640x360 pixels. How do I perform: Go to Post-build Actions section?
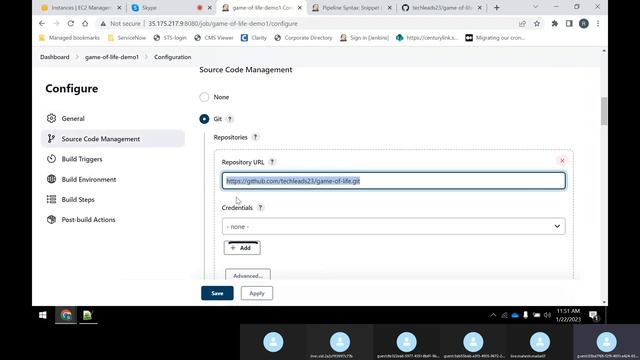pyautogui.click(x=113, y=220)
